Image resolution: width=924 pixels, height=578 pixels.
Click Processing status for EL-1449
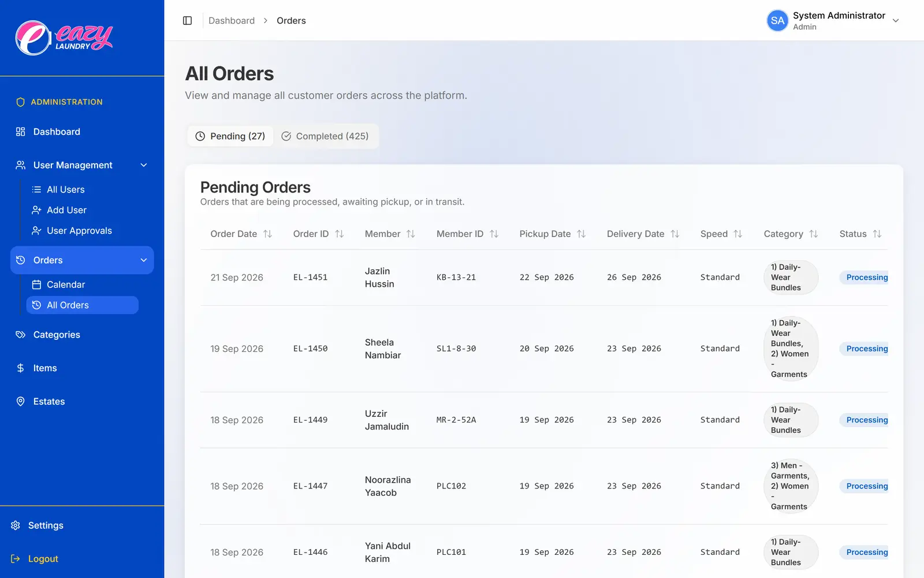[864, 420]
